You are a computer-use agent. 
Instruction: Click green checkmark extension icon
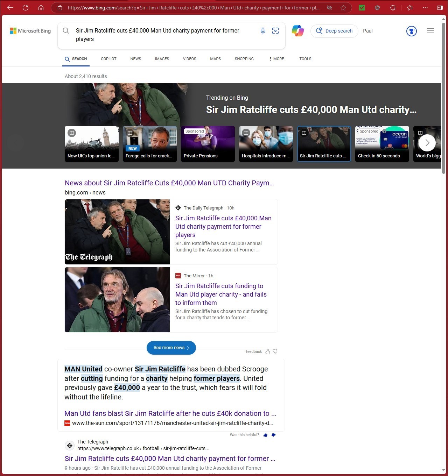362,7
